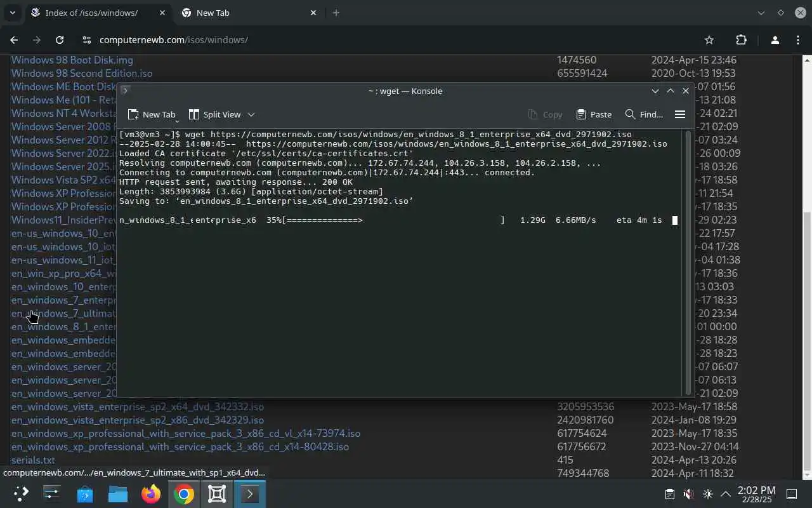
Task: Open the file manager taskbar icon
Action: click(x=117, y=493)
